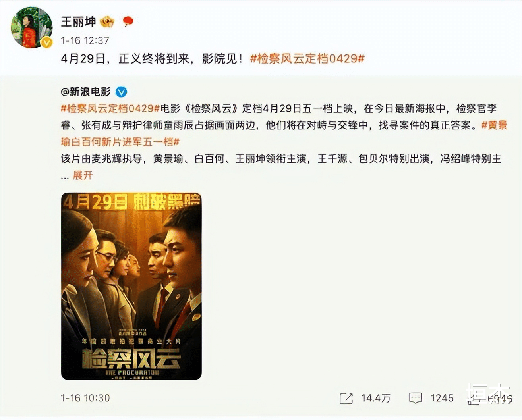Click the 1-16 12:37 post timestamp
522x420 pixels.
click(85, 40)
